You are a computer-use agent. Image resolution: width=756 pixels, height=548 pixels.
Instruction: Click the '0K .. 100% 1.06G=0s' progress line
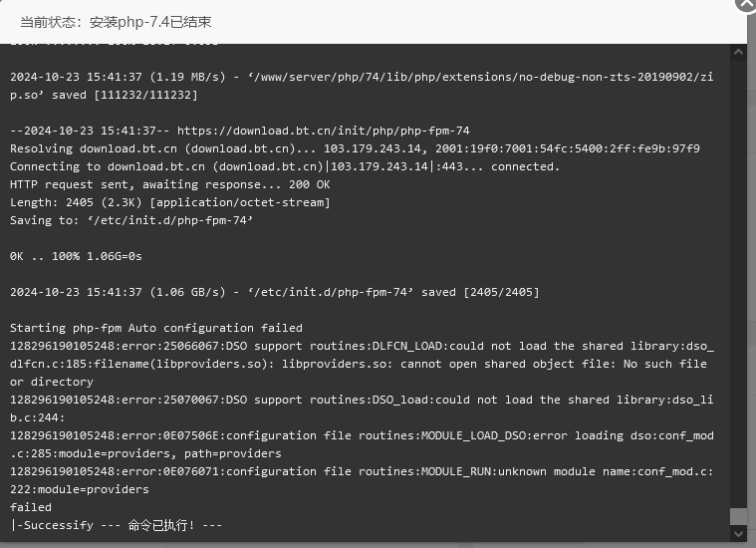coord(76,256)
